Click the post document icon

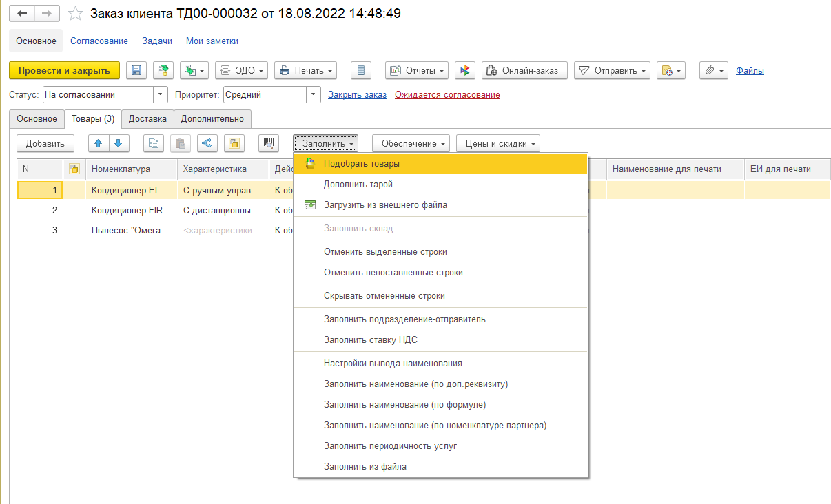click(x=163, y=70)
